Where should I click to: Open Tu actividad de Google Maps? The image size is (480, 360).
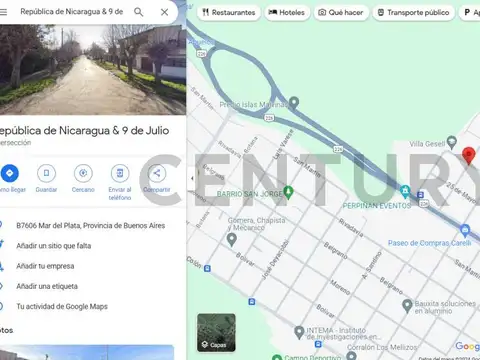pyautogui.click(x=62, y=306)
